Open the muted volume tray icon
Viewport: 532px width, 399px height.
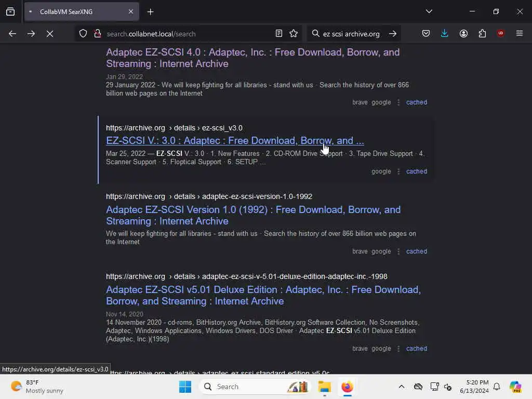coord(448,387)
